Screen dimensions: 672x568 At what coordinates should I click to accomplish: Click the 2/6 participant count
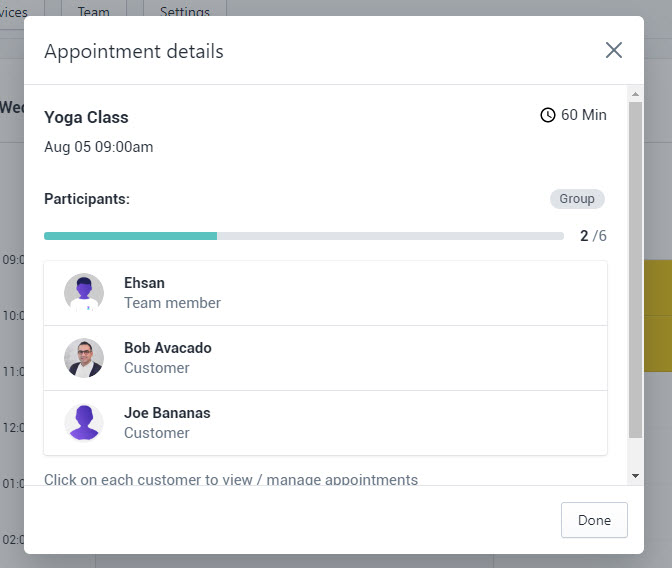click(593, 236)
